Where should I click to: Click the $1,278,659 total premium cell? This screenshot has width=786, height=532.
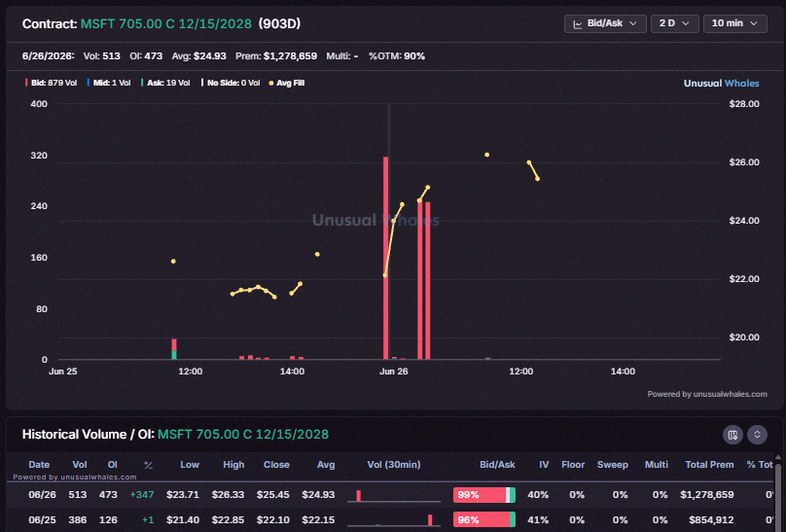tap(707, 495)
